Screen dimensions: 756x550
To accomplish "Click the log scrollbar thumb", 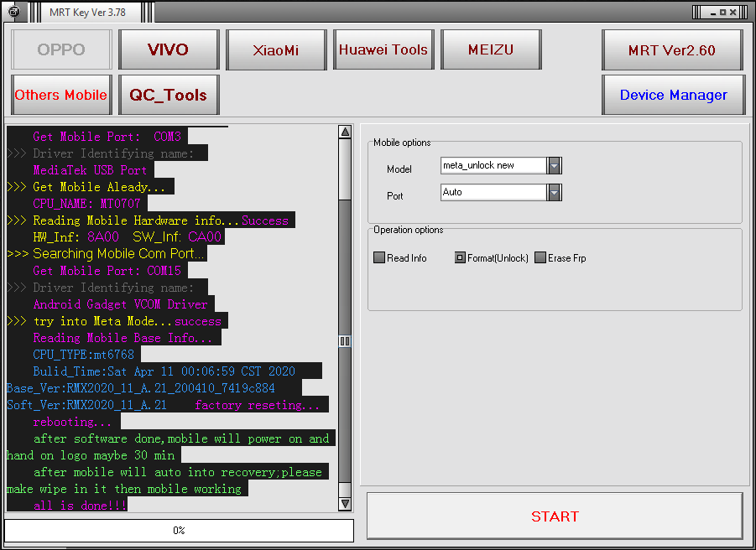I will tap(345, 341).
